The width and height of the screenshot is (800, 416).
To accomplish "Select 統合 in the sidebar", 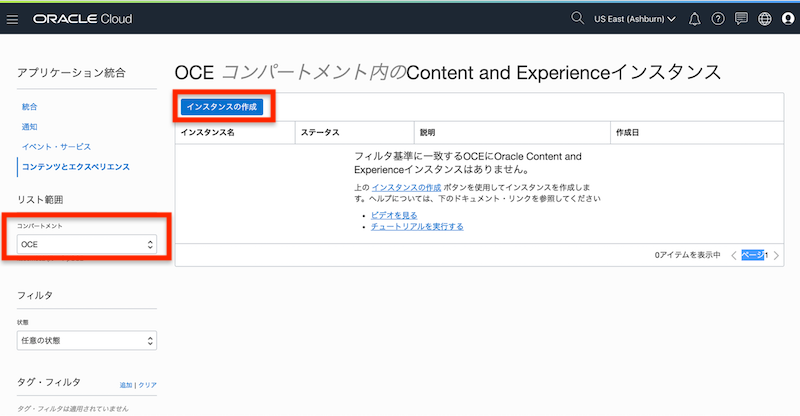I will (x=30, y=106).
